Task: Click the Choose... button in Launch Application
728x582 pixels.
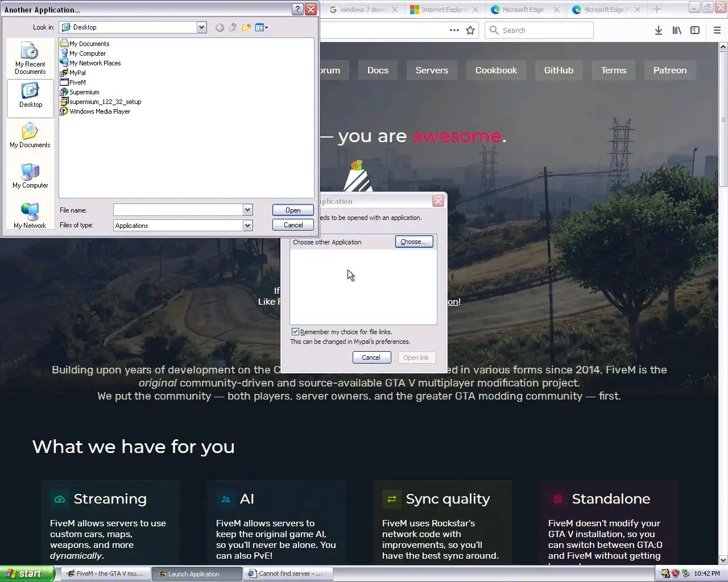Action: [x=413, y=242]
